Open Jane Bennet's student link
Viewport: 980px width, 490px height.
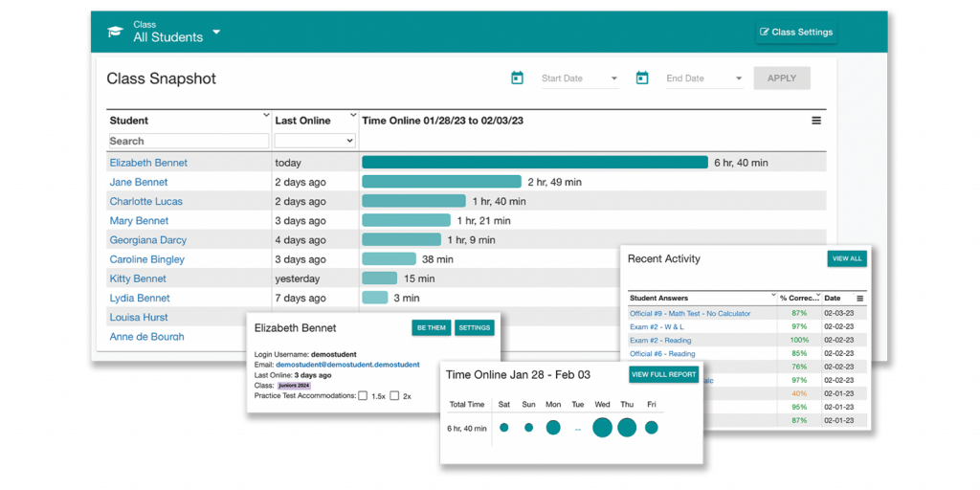coord(139,182)
